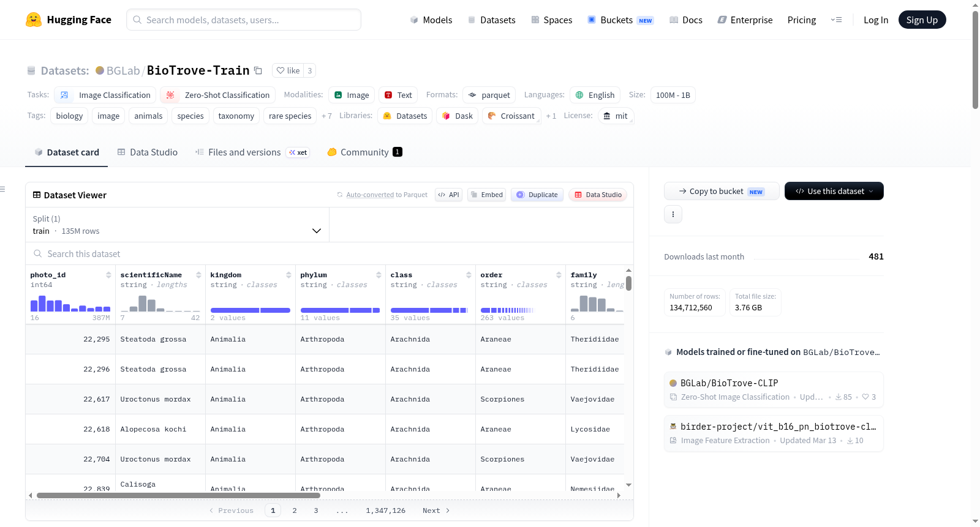Click the Hugging Face logo icon

(x=34, y=20)
